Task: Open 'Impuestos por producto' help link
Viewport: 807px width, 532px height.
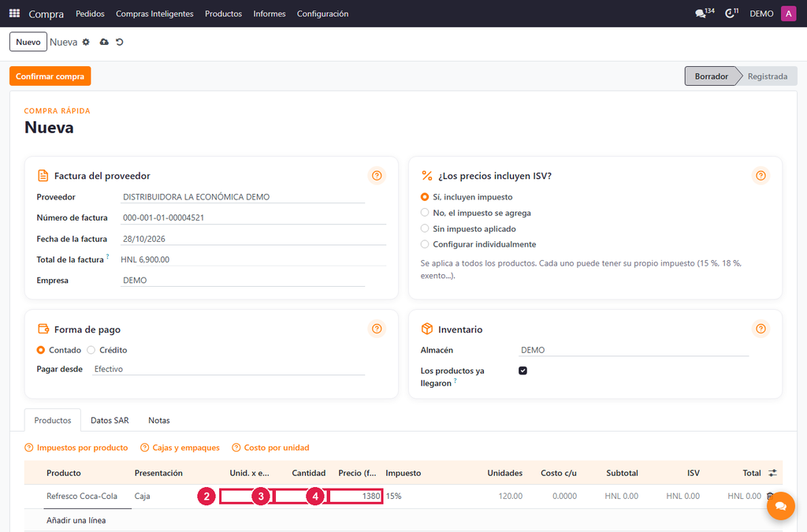Action: point(76,448)
